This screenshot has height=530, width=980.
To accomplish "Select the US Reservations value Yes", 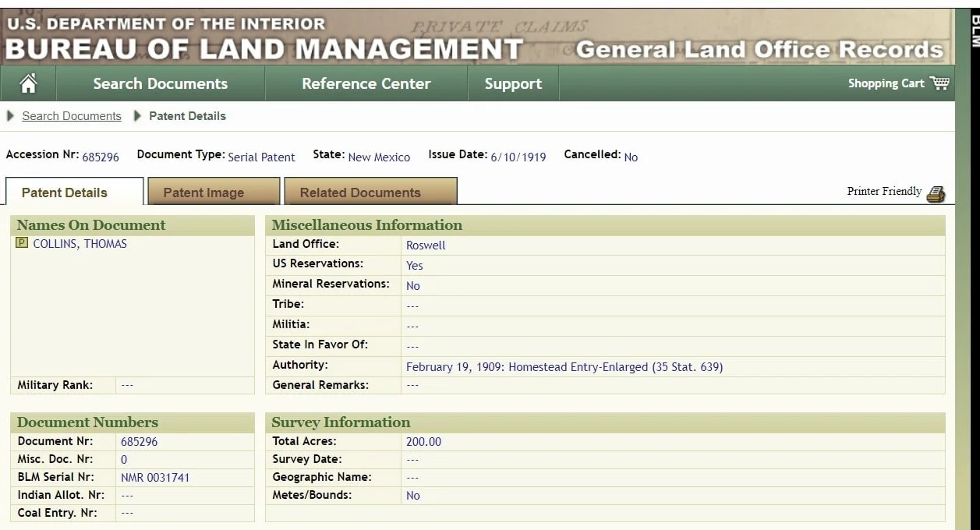I will coord(415,266).
